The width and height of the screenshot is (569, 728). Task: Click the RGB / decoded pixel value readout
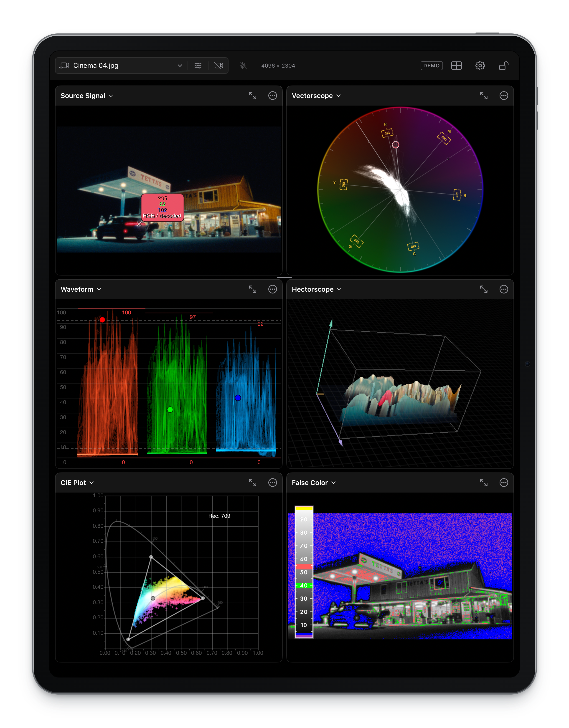pos(163,207)
